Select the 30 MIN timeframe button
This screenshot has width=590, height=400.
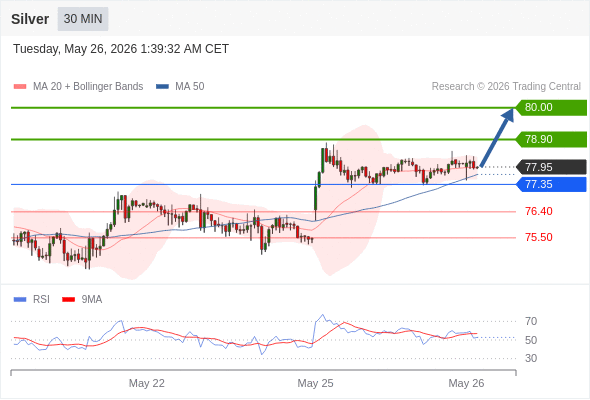point(83,19)
